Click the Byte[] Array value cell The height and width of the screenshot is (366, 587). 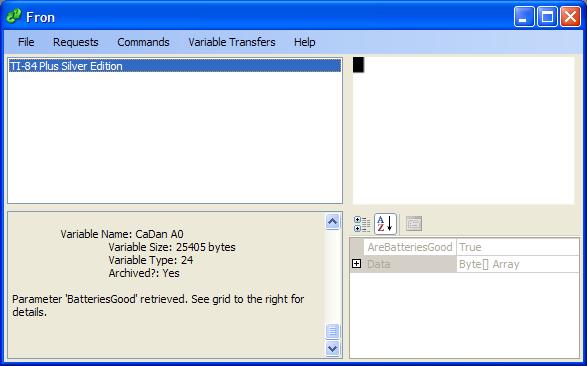pos(517,264)
